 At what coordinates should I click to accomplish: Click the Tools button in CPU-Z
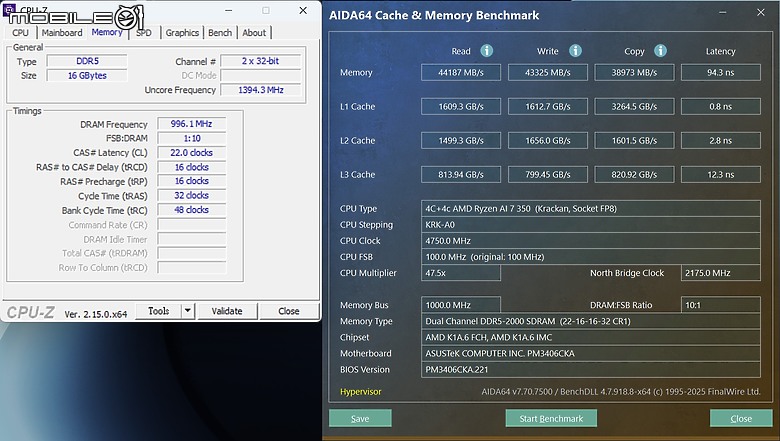pos(159,311)
